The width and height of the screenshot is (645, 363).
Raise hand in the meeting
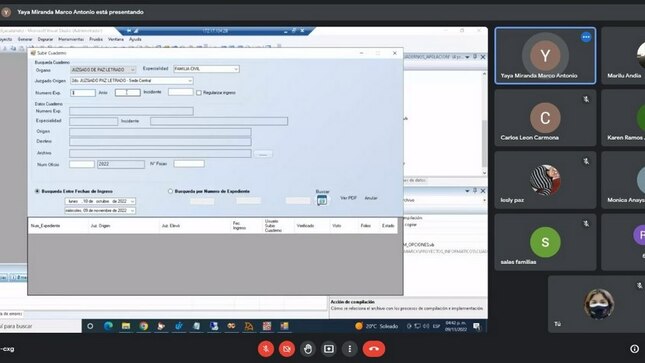coord(308,349)
